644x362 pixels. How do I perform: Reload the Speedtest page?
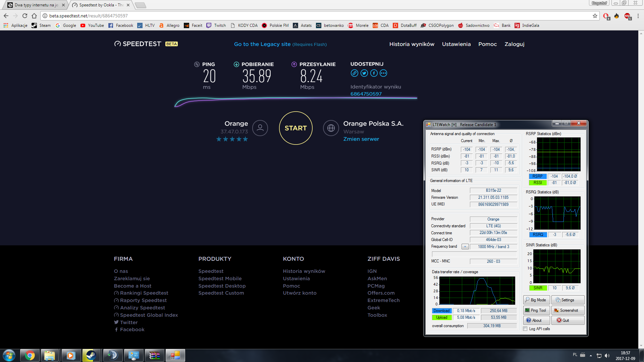click(25, 16)
